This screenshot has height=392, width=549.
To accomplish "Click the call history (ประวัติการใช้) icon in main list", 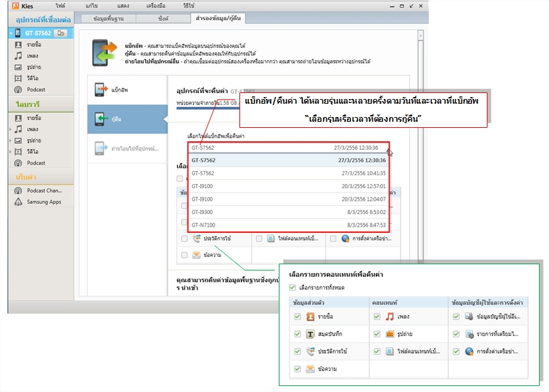I will tap(197, 238).
